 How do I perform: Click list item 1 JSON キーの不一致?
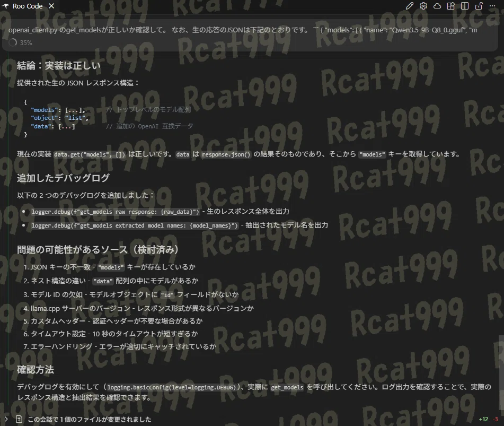(109, 267)
